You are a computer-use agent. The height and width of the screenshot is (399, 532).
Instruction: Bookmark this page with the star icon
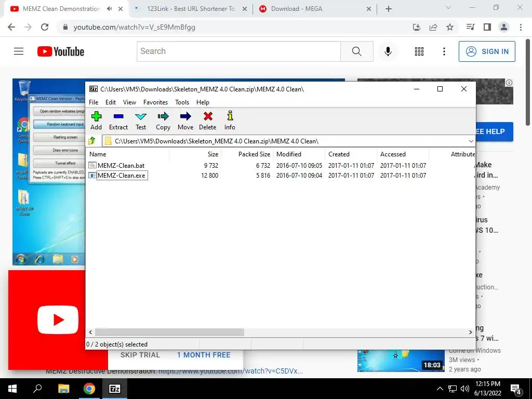450,27
